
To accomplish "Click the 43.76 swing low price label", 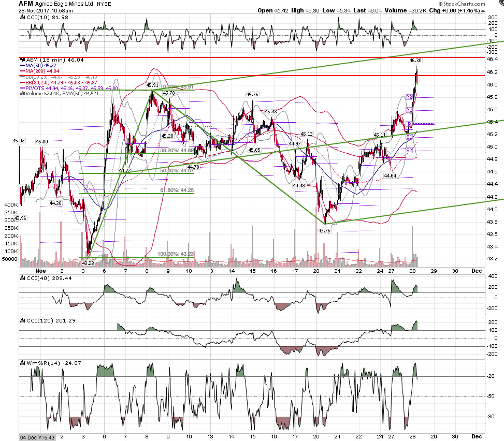I will (x=324, y=231).
